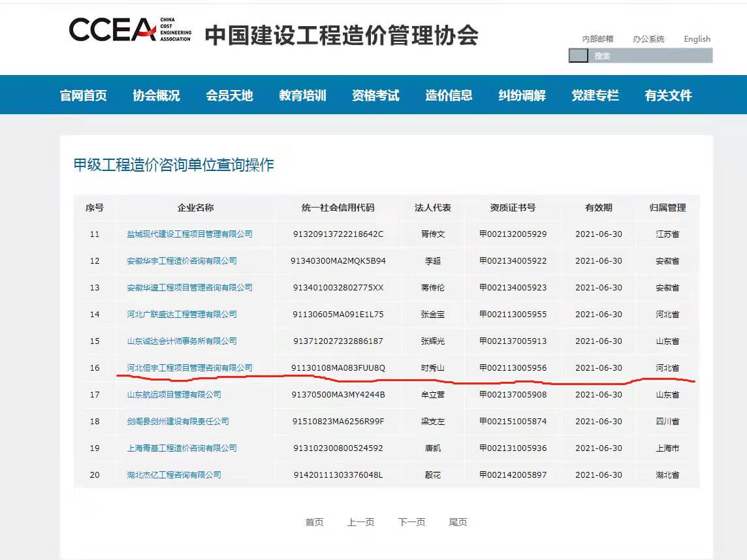Open the 有关文件 menu item
747x560 pixels.
pos(668,95)
